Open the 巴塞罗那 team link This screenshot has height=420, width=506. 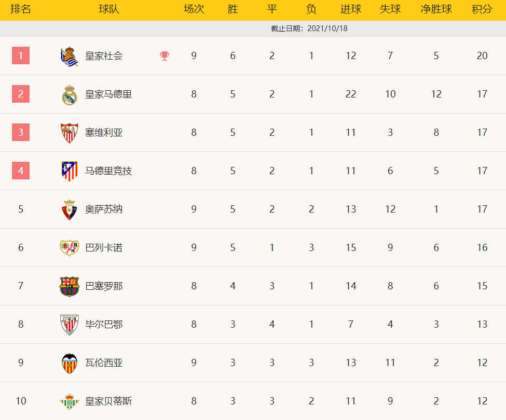[x=104, y=286]
